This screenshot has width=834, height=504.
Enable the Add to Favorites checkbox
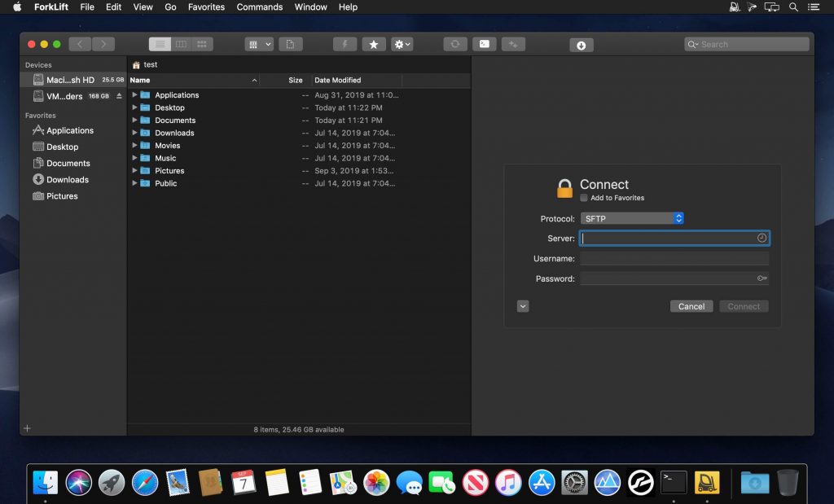583,197
